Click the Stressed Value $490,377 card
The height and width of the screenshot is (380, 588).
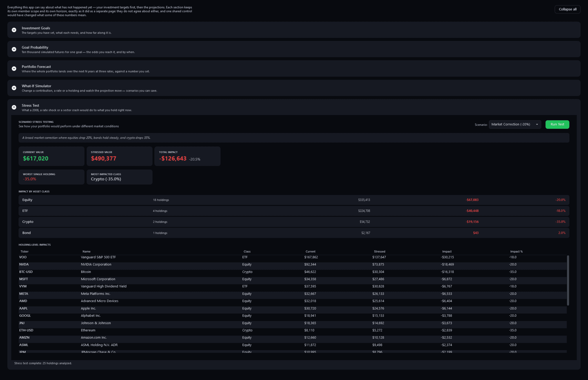[119, 156]
